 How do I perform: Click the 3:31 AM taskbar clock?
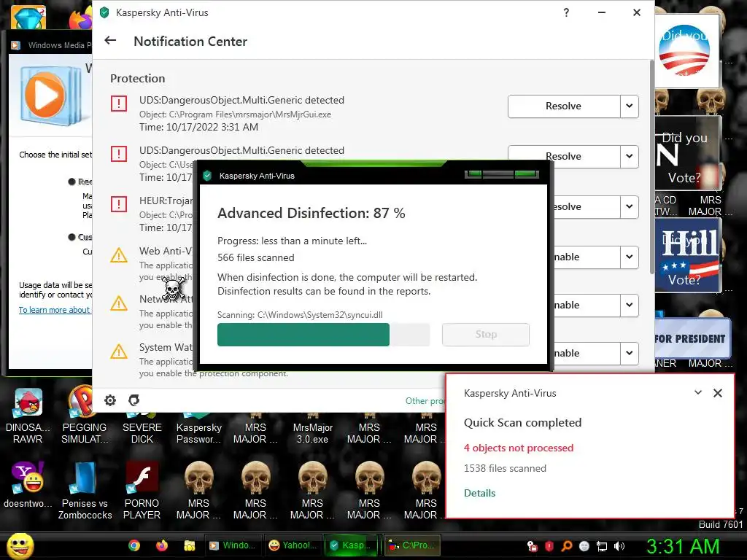(x=682, y=546)
